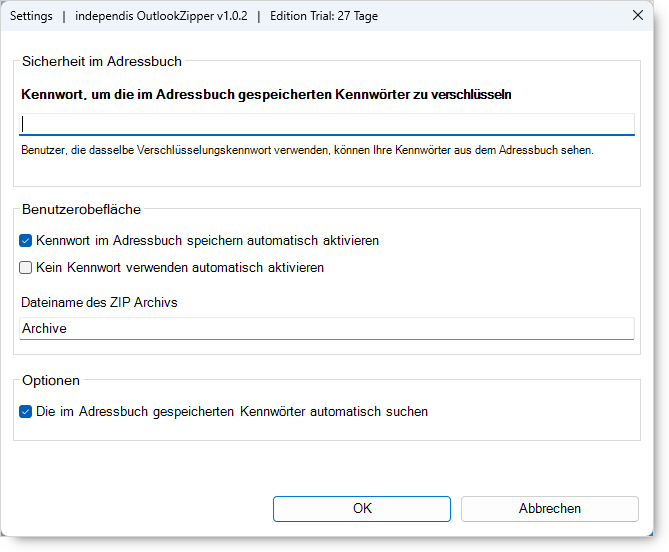Click the 'Benutzerobefläche' group label
Screen dimensions: 669x552
tap(81, 209)
